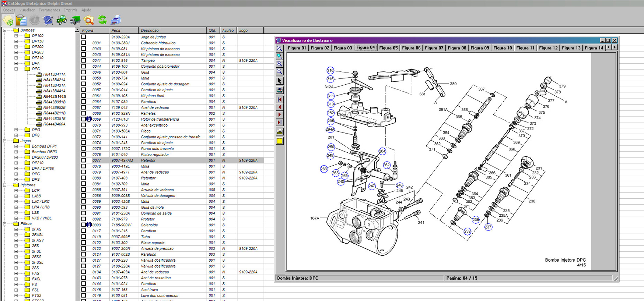Zoom out of the illustration
The height and width of the screenshot is (301, 644).
coord(280,72)
